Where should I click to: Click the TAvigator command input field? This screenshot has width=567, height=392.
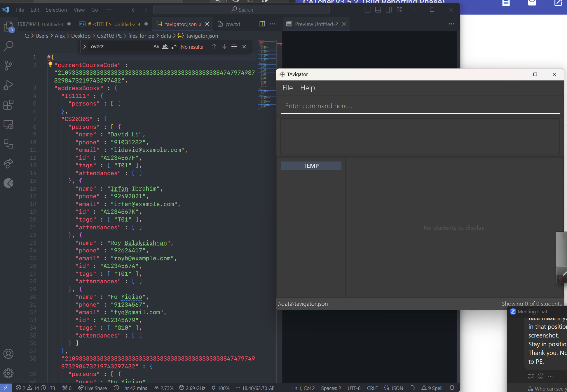pos(420,106)
